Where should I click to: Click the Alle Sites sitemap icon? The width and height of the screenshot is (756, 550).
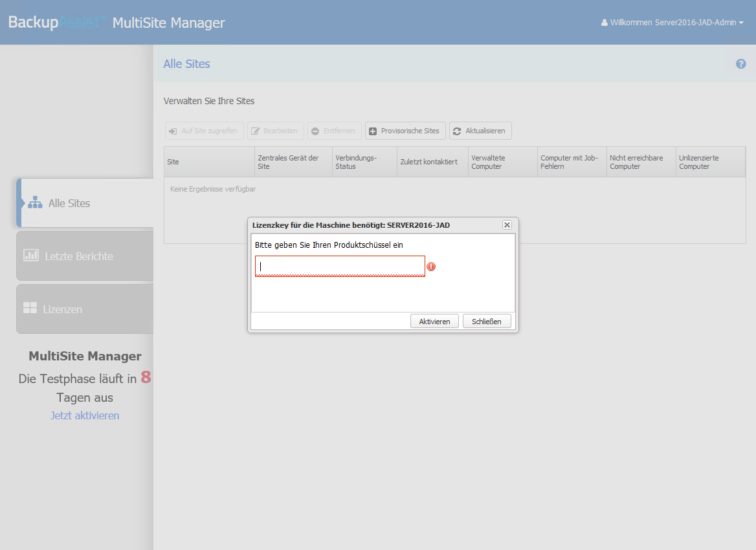coord(35,203)
